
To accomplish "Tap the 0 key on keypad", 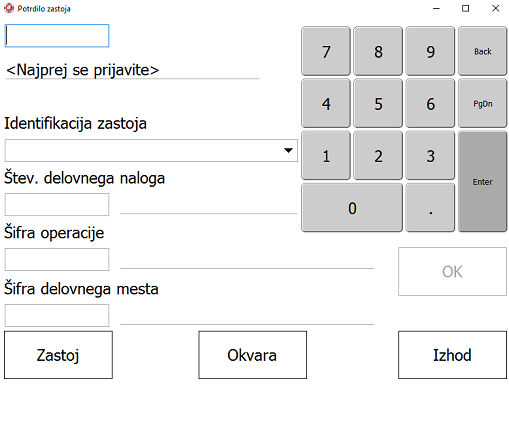I will click(352, 208).
